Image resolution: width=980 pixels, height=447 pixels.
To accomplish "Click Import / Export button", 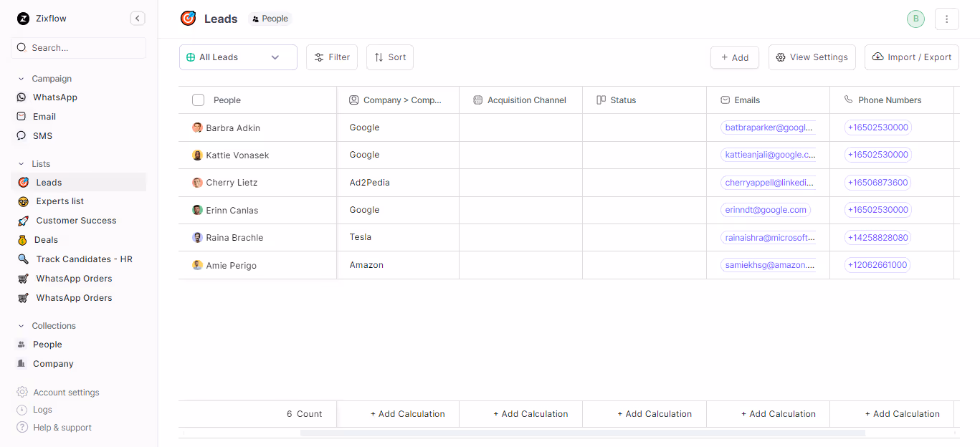I will 912,57.
